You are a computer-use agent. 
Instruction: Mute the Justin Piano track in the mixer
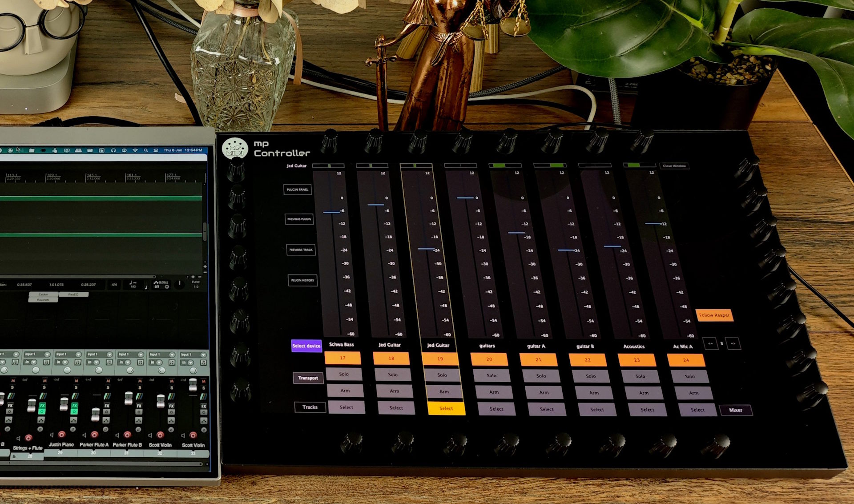tap(76, 380)
